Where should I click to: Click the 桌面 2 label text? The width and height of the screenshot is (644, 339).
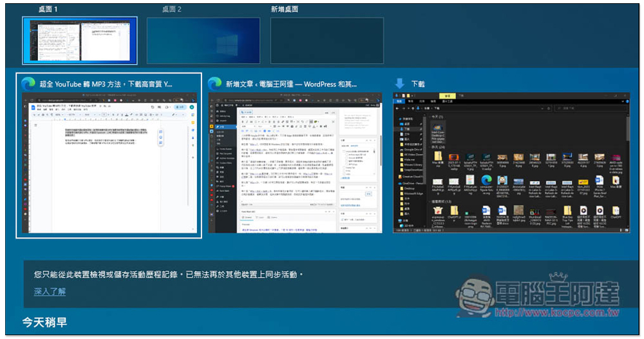[x=172, y=9]
